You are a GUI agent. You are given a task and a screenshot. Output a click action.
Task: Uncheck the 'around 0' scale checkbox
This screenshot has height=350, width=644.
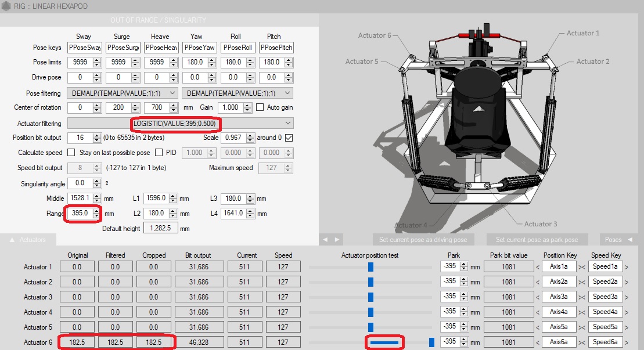tap(289, 138)
